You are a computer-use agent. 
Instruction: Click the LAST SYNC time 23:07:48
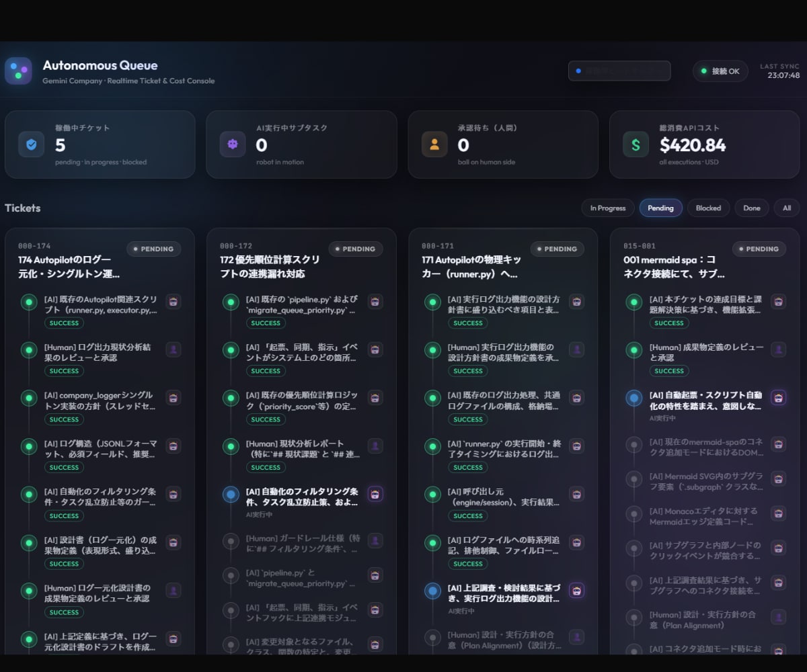[x=783, y=76]
